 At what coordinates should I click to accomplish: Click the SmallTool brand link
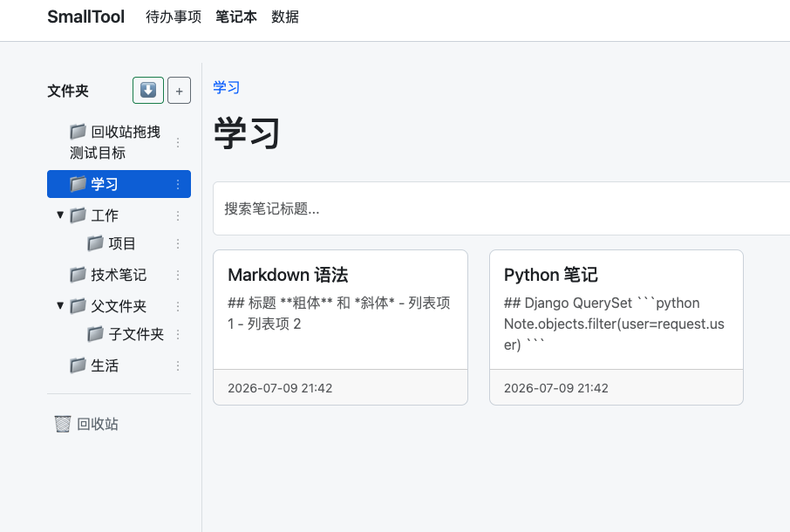(x=85, y=17)
